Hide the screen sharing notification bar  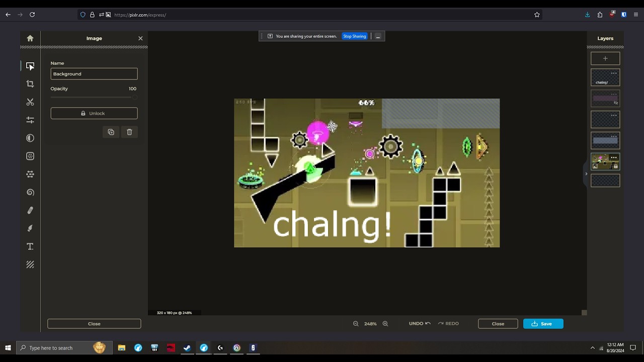(x=378, y=36)
